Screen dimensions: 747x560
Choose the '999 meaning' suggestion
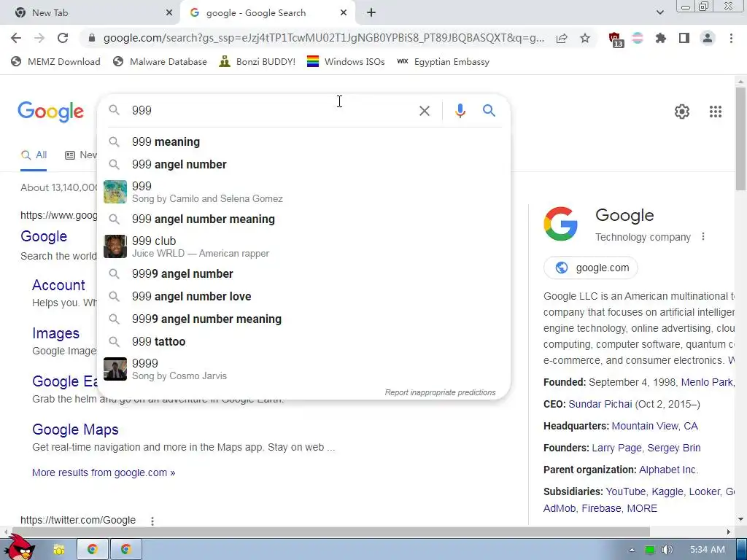click(x=304, y=142)
